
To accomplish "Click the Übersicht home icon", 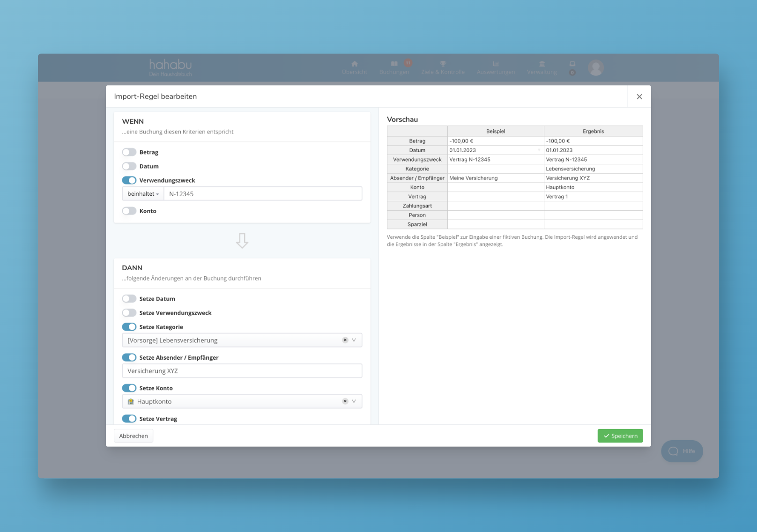I will pos(355,64).
